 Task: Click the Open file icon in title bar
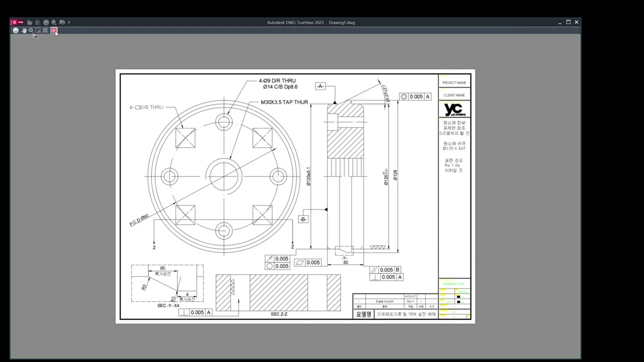tap(30, 22)
